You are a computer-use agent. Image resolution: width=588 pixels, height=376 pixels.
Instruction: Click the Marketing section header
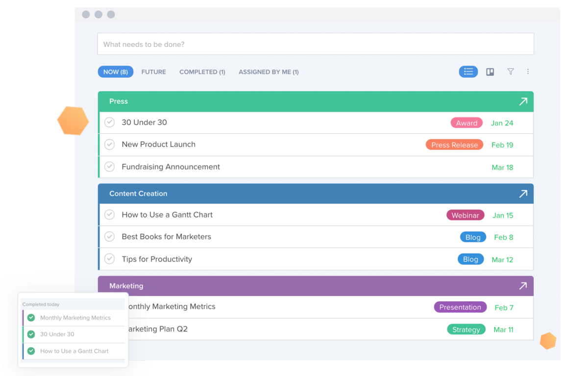[316, 286]
